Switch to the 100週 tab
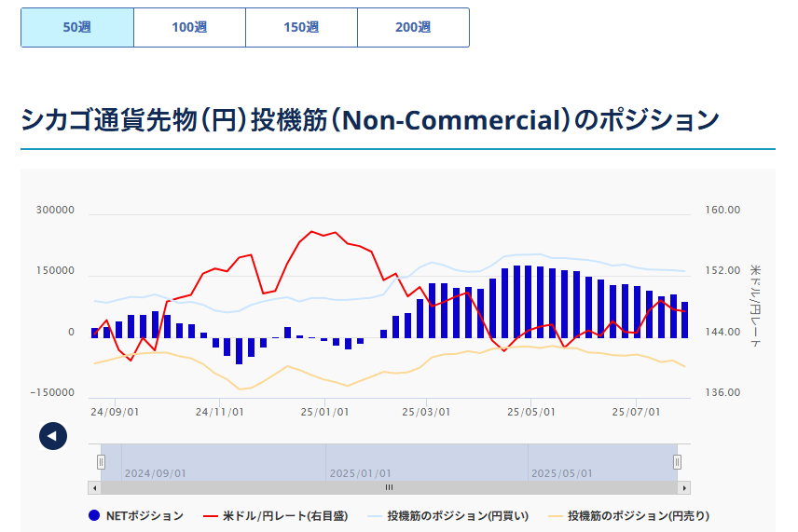The width and height of the screenshot is (798, 532). 189,27
